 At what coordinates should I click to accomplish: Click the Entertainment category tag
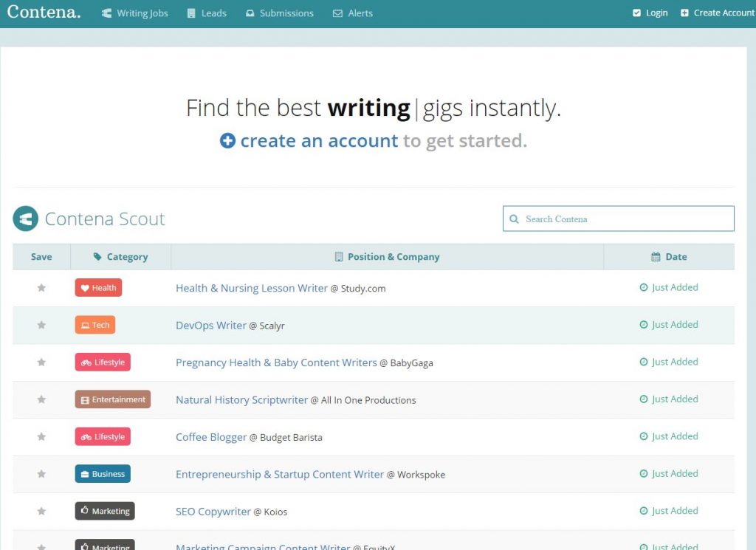[x=113, y=399]
